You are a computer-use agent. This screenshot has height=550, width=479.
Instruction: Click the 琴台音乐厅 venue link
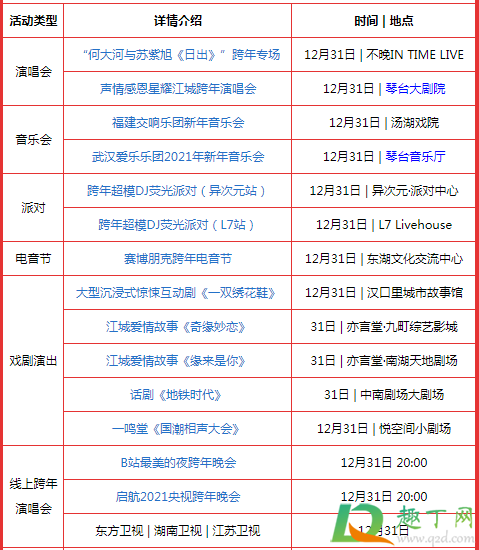tap(415, 156)
